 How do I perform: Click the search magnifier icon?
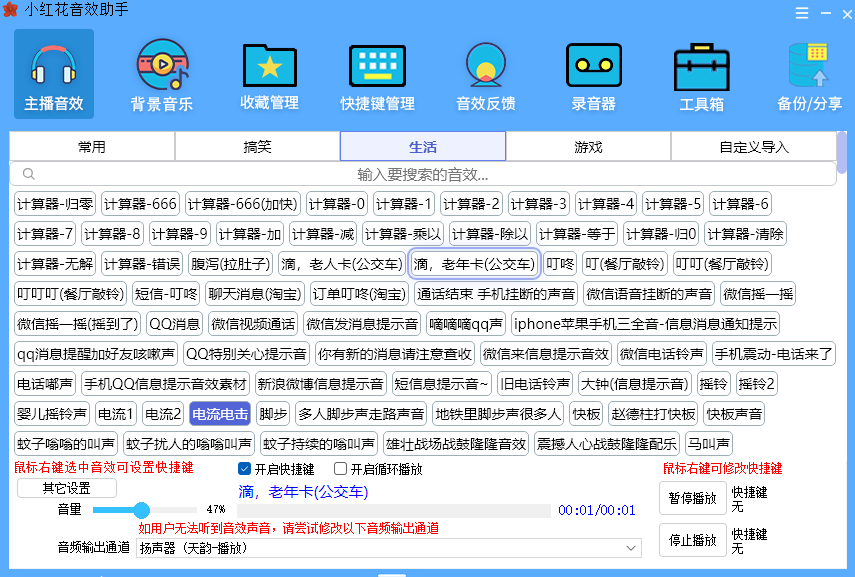[29, 174]
